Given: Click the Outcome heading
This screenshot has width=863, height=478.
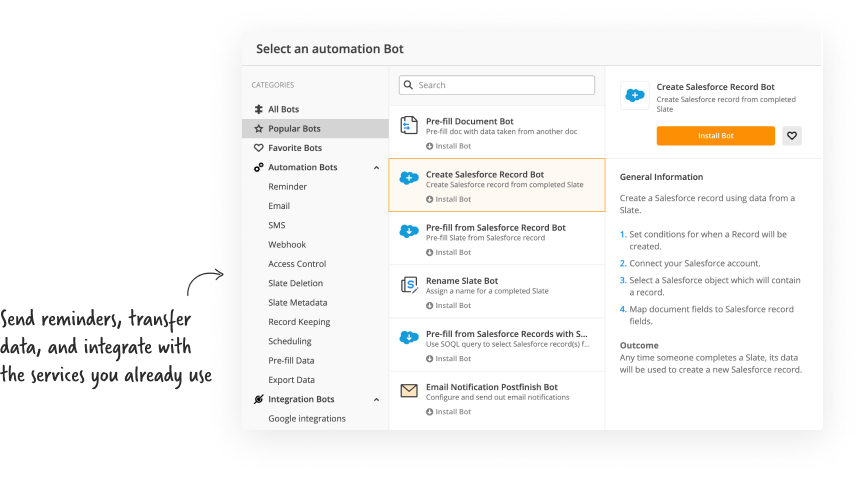Looking at the screenshot, I should pos(639,345).
